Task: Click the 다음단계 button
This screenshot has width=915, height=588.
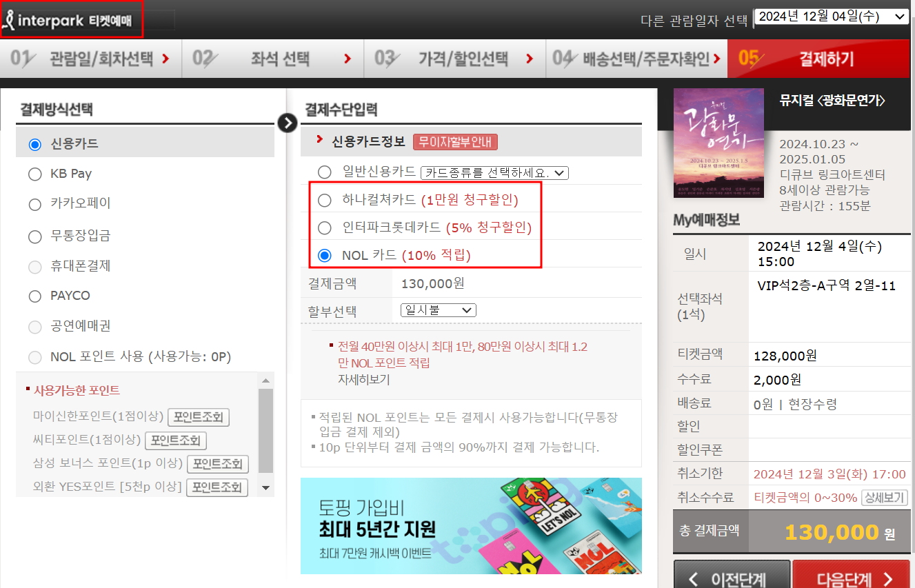Action: (852, 578)
